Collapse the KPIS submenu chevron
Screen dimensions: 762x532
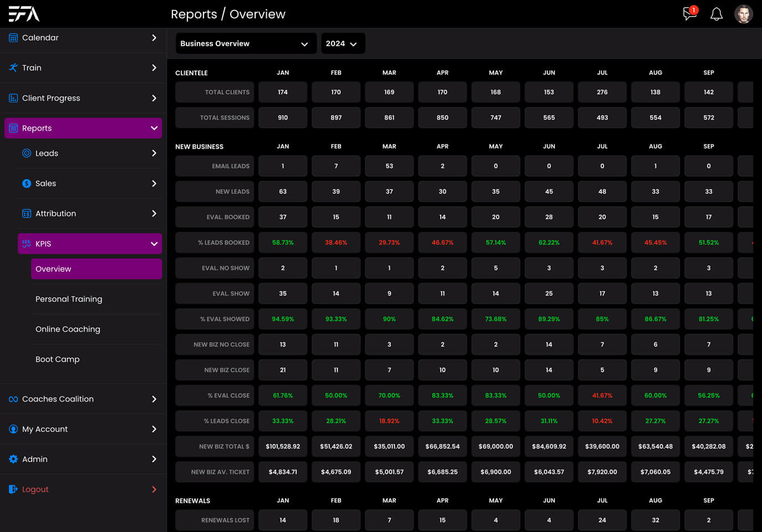pyautogui.click(x=154, y=244)
